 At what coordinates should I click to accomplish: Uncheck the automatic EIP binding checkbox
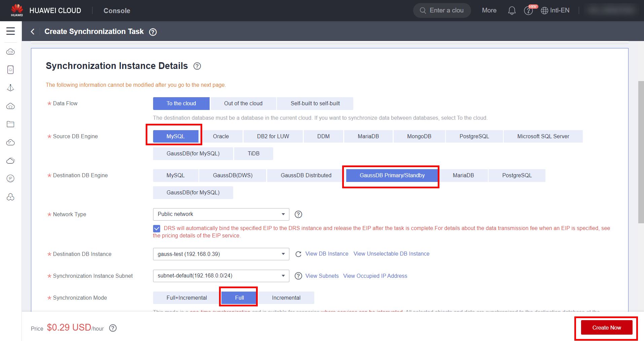point(157,229)
